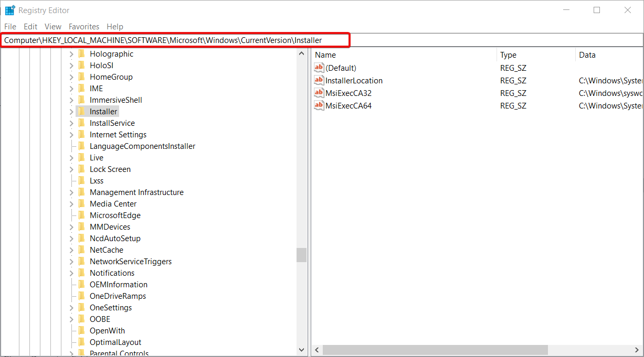
Task: Select the NetworkServiceTriggers key label
Action: coord(131,261)
